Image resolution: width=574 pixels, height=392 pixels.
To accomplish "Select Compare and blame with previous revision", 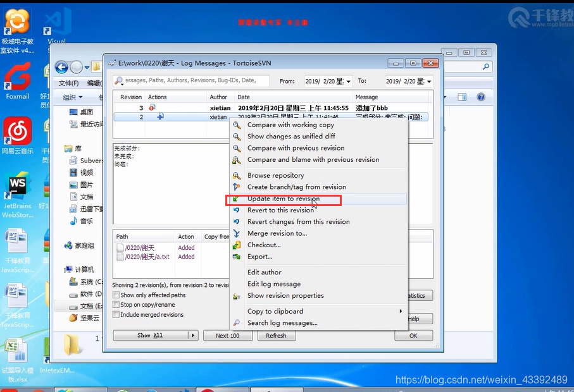I will [x=313, y=160].
